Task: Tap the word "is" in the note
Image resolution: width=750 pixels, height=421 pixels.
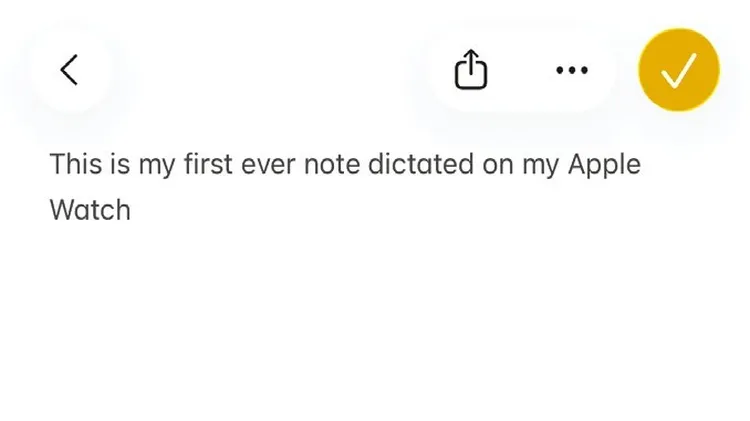Action: tap(113, 164)
